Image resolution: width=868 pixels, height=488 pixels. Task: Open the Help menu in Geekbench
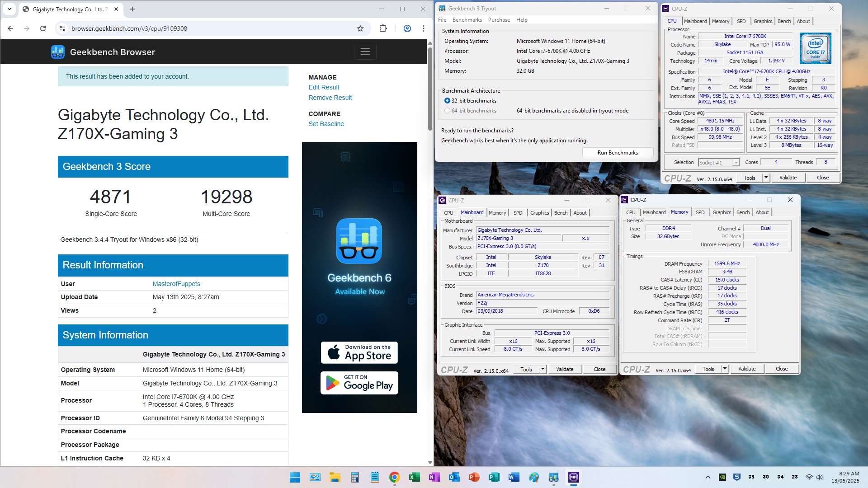(x=522, y=20)
